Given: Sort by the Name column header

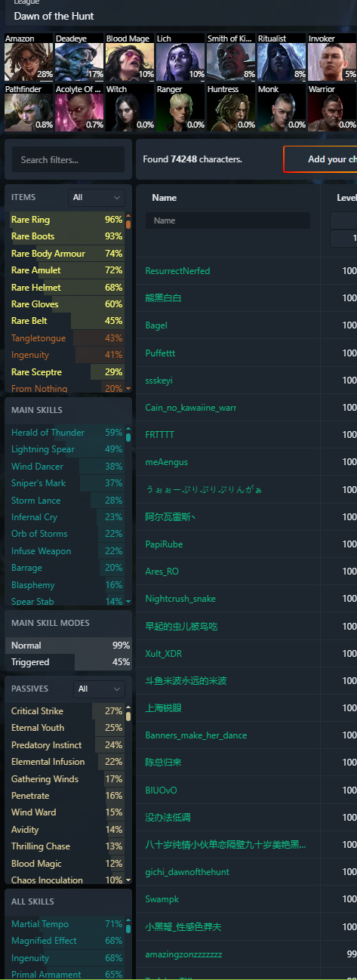Looking at the screenshot, I should [164, 198].
